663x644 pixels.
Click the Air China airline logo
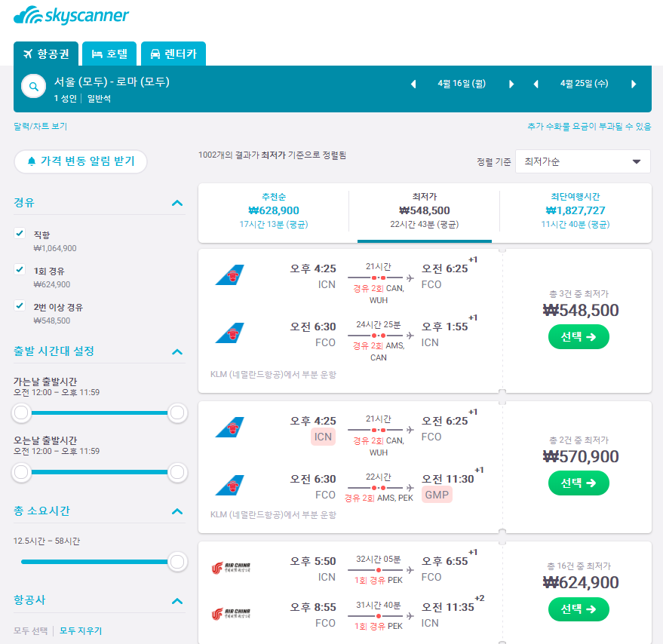click(229, 567)
